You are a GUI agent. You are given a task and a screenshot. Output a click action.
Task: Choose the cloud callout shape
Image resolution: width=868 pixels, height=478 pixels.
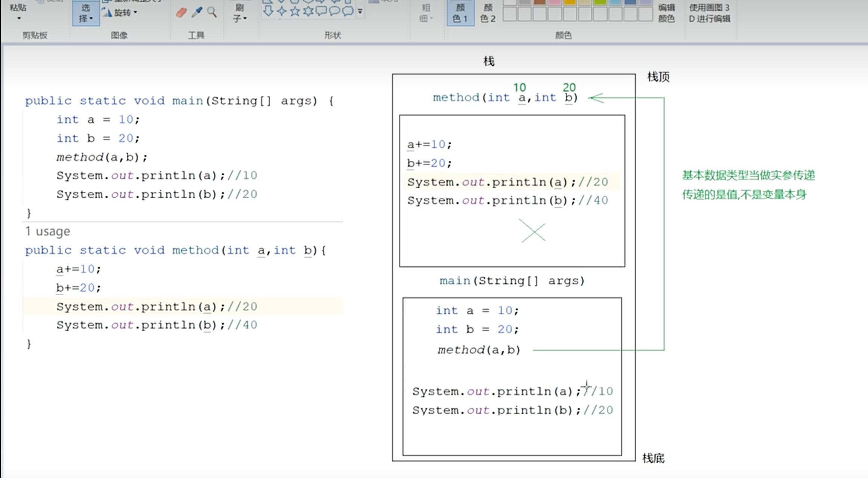[x=347, y=11]
